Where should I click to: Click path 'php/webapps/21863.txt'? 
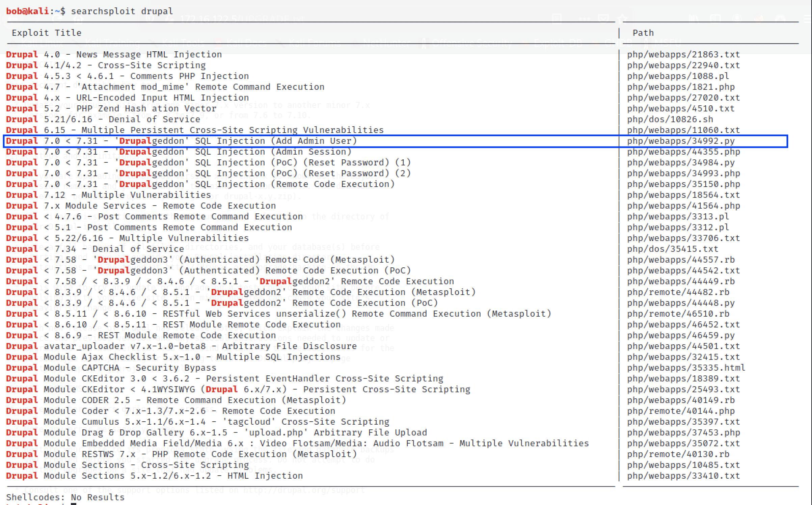coord(683,54)
